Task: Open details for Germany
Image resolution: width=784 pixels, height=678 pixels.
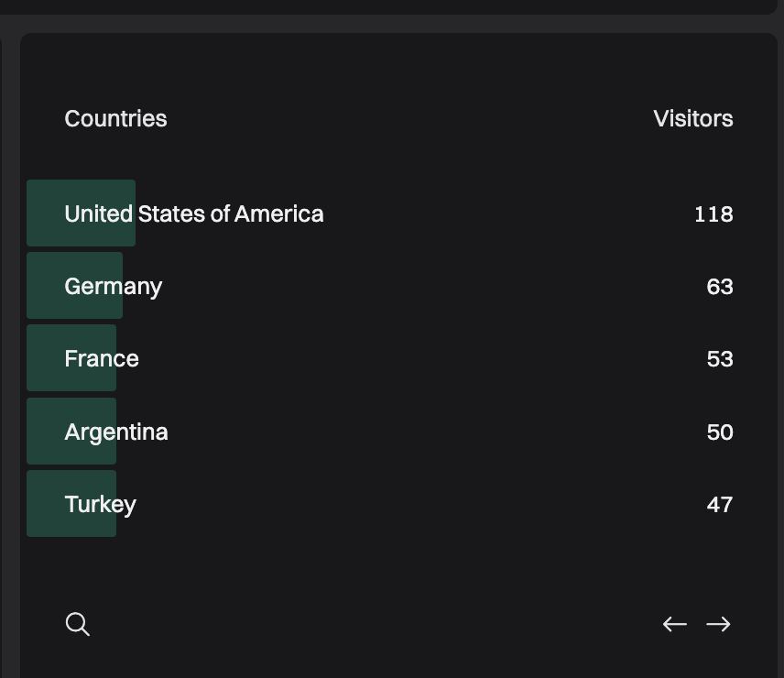Action: [113, 286]
